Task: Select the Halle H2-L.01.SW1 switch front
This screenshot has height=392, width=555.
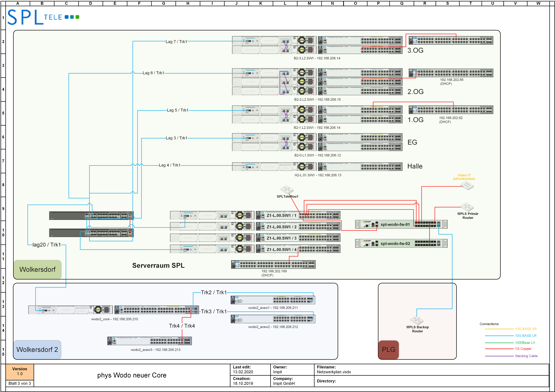Action: click(x=360, y=166)
